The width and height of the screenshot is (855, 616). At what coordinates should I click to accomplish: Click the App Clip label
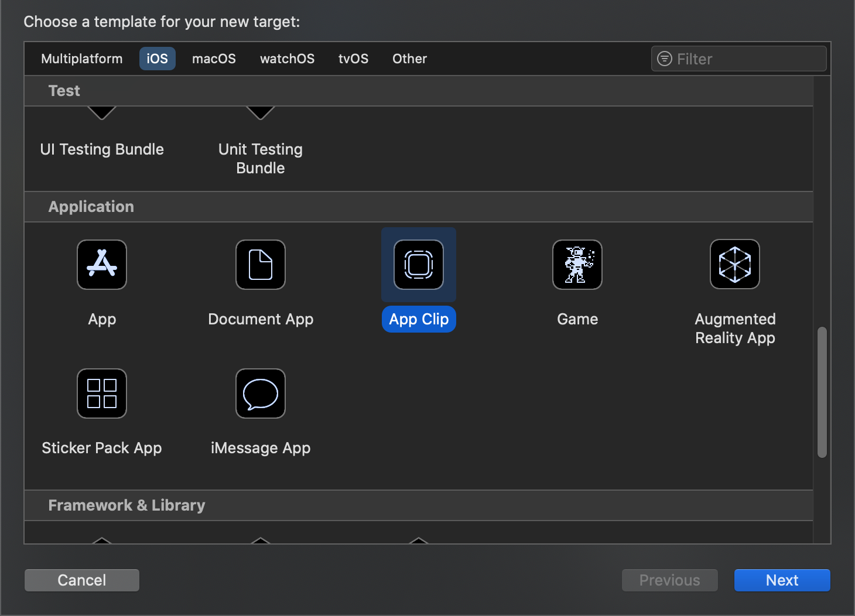[x=419, y=319]
